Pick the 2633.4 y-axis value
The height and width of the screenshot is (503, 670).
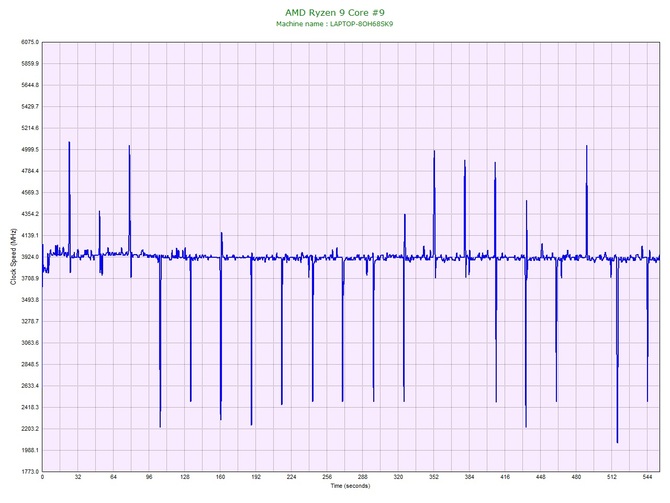click(30, 386)
